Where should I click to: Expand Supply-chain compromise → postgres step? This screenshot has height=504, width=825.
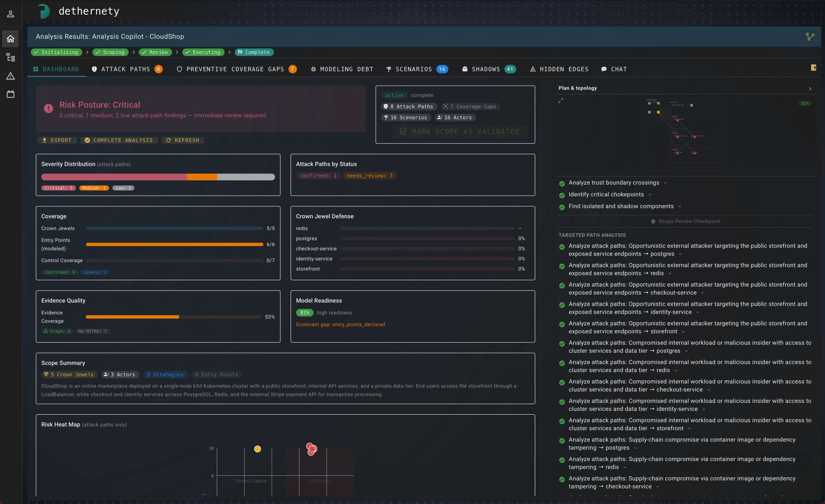click(x=635, y=448)
